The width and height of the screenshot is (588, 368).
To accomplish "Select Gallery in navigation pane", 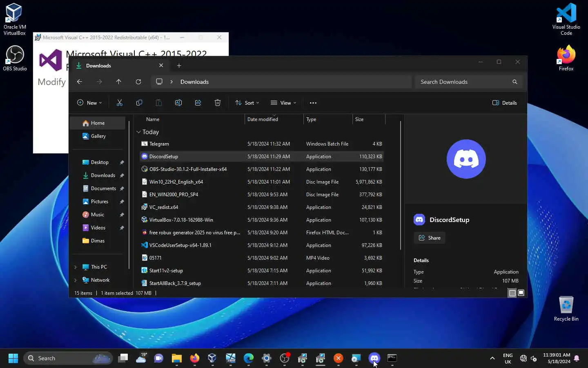I will [x=97, y=136].
